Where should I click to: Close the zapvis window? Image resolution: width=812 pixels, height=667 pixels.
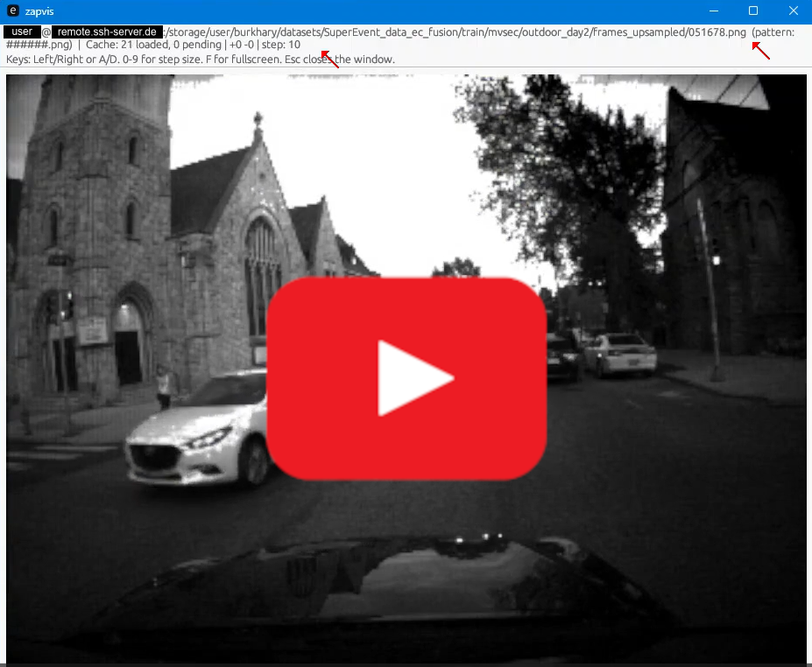coord(793,11)
